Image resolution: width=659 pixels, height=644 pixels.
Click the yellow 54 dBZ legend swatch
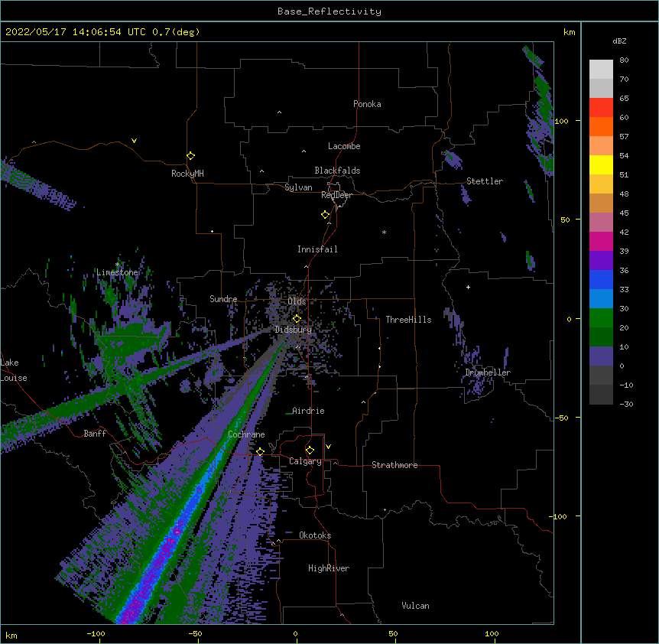[601, 165]
